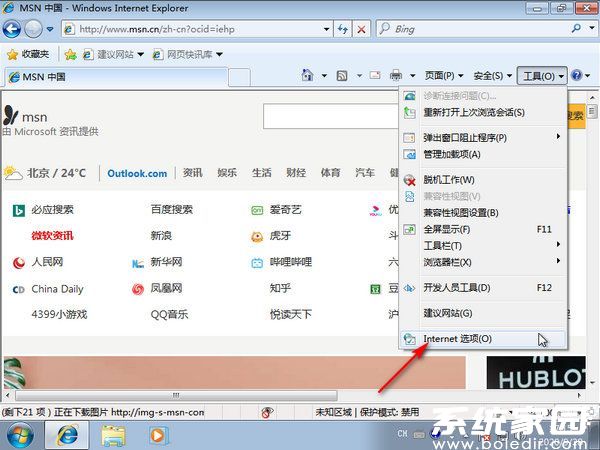Click the Read Mail icon

coord(375,75)
